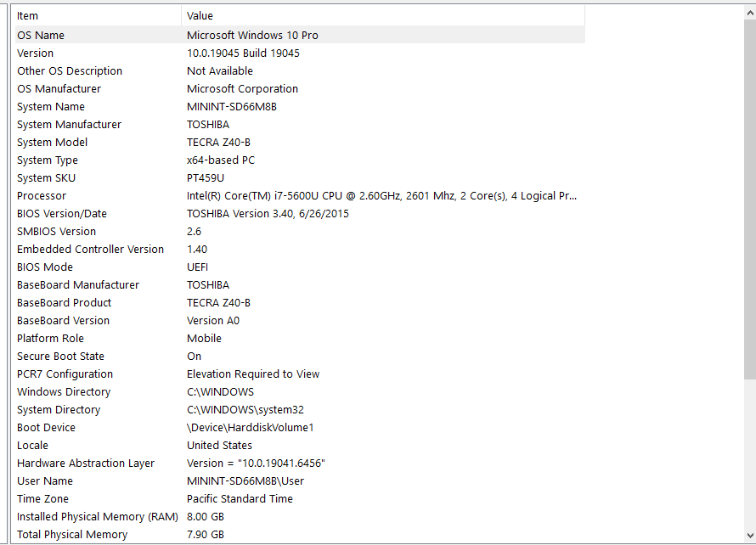This screenshot has width=756, height=545.
Task: Select the Boot Device item
Action: tap(46, 427)
